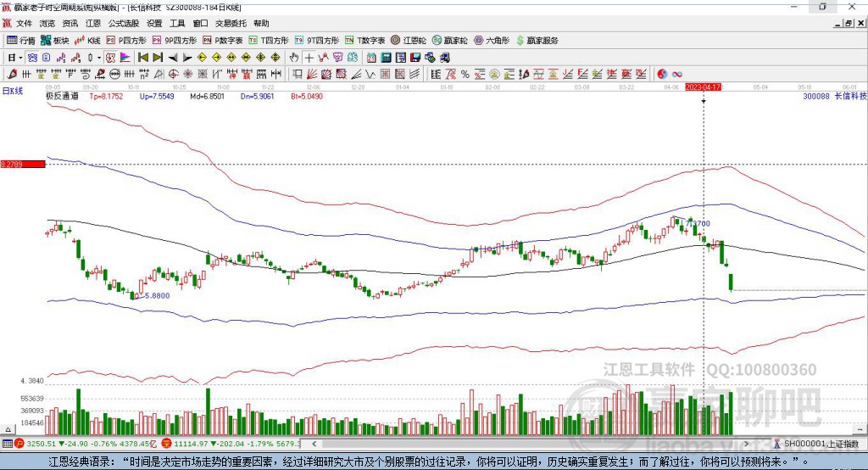Click the P四方形 button

126,40
